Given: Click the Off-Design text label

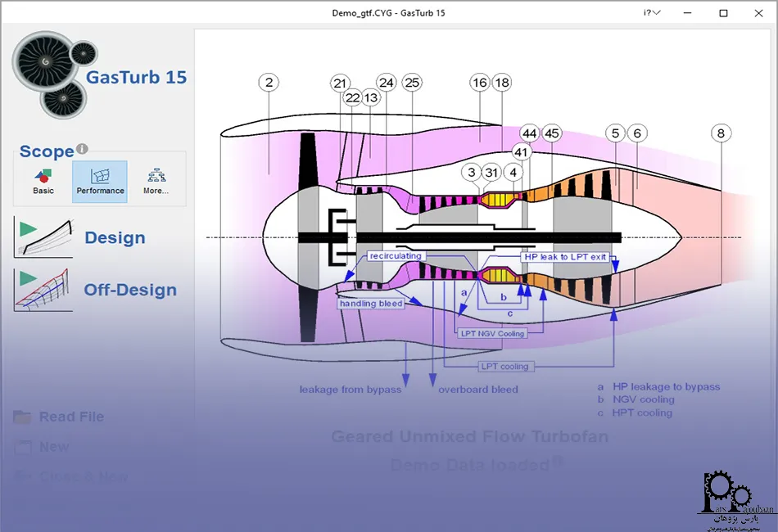Looking at the screenshot, I should coord(130,290).
